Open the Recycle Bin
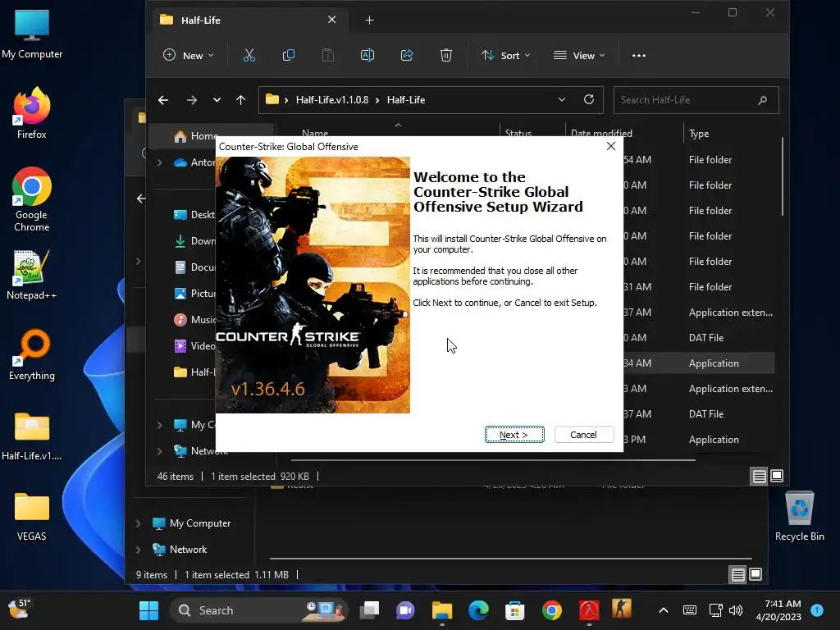The image size is (840, 630). click(799, 515)
